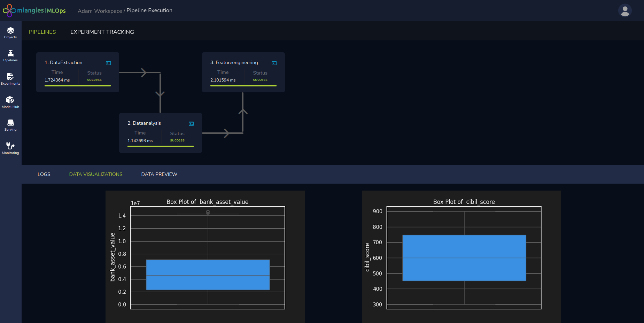The width and height of the screenshot is (644, 323).
Task: Open the DATA PREVIEW tab
Action: click(x=159, y=174)
